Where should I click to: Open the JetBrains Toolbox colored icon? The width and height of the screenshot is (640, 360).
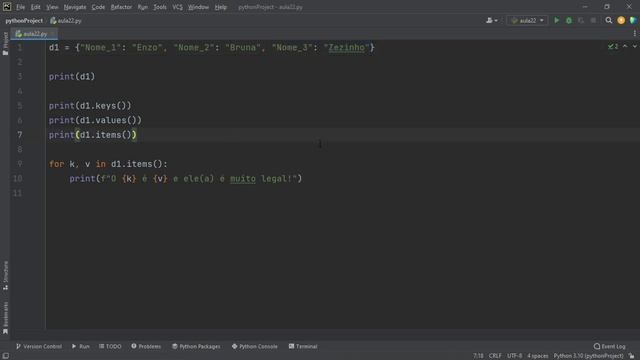pyautogui.click(x=633, y=20)
